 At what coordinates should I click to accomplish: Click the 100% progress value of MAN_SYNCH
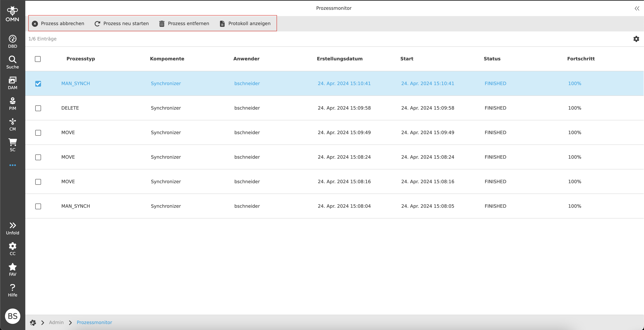574,83
